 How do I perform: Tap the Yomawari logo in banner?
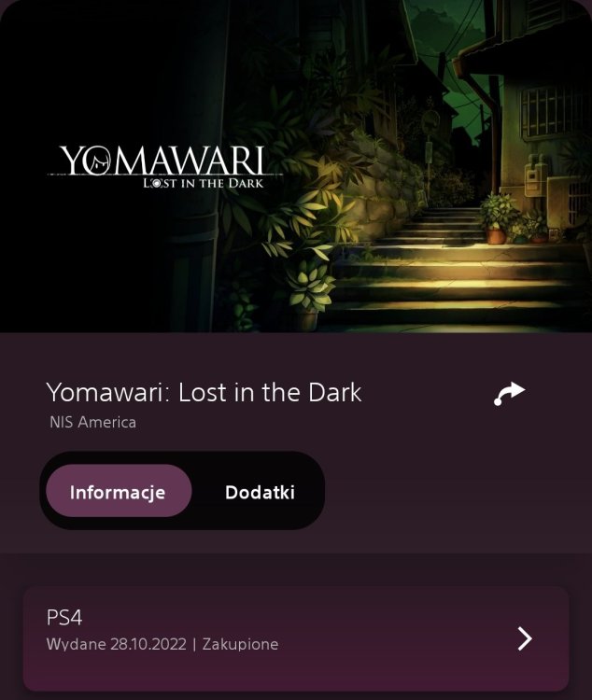(x=164, y=167)
